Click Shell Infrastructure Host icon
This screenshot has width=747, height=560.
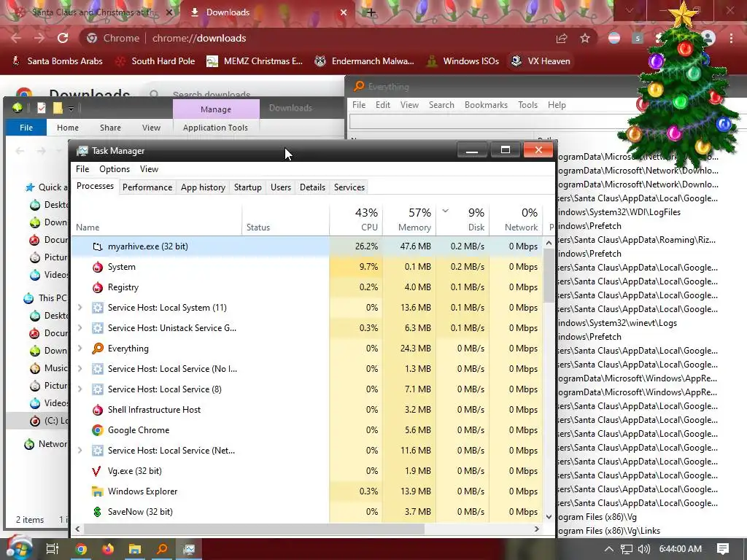coord(98,410)
